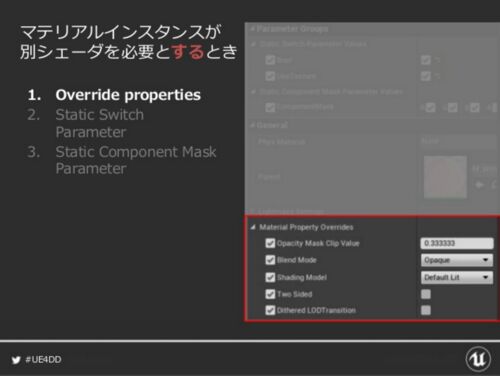Enable the Two Sided value checkbox

(426, 294)
